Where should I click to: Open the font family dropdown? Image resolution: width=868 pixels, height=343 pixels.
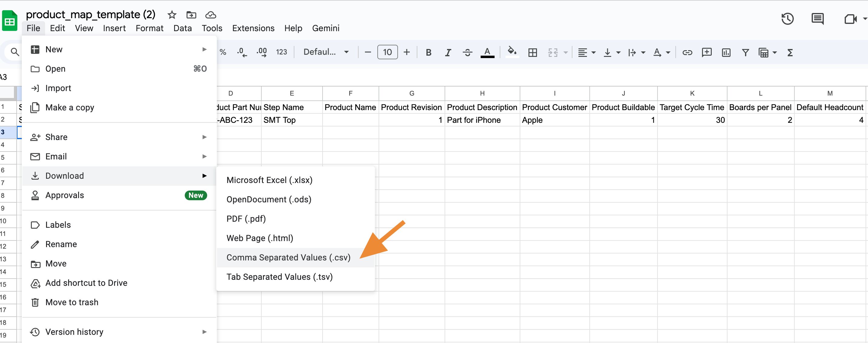point(326,52)
